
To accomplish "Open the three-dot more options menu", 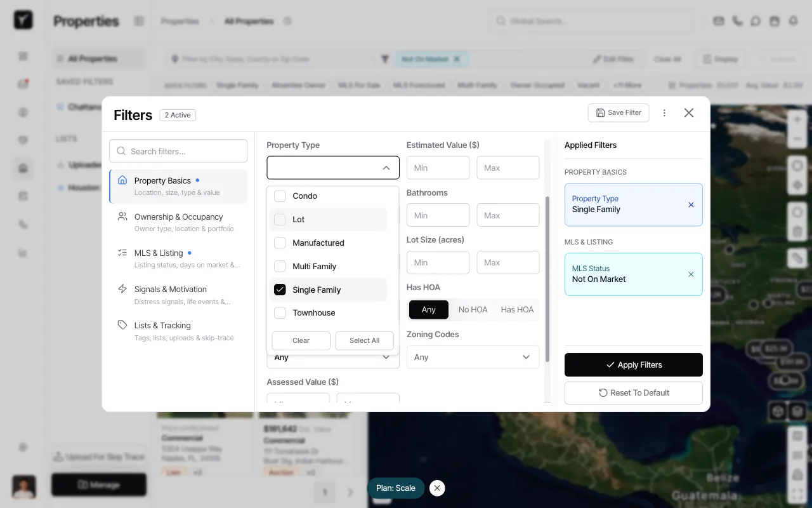I will [x=664, y=113].
